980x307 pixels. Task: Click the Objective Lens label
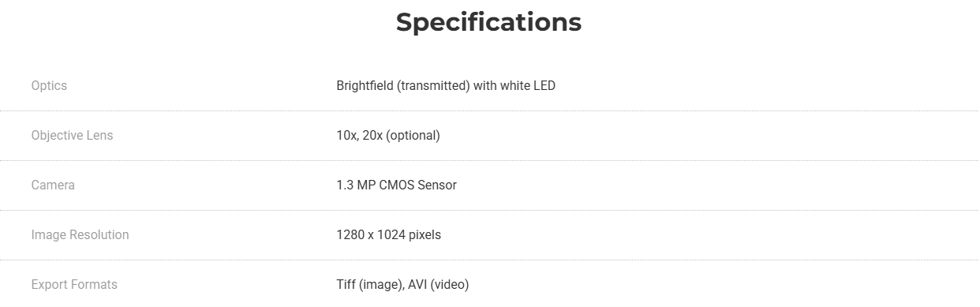pyautogui.click(x=72, y=135)
